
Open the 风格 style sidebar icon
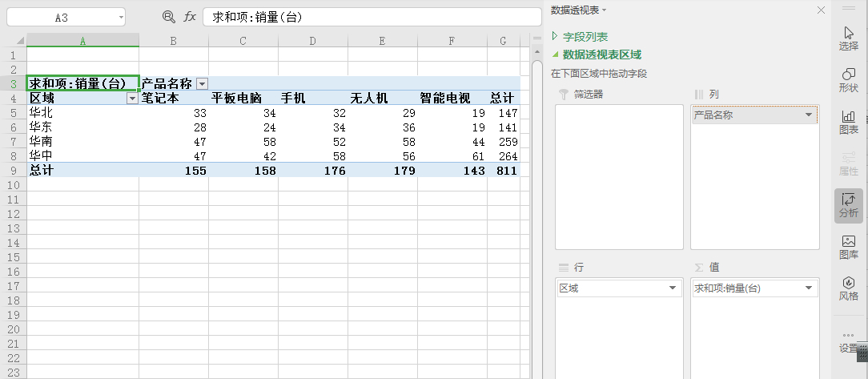[849, 288]
